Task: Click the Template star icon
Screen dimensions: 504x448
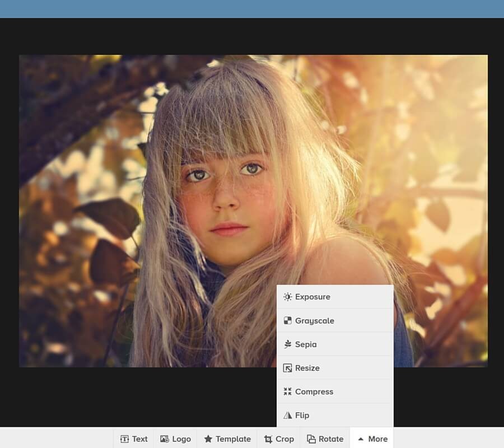Action: click(x=208, y=439)
